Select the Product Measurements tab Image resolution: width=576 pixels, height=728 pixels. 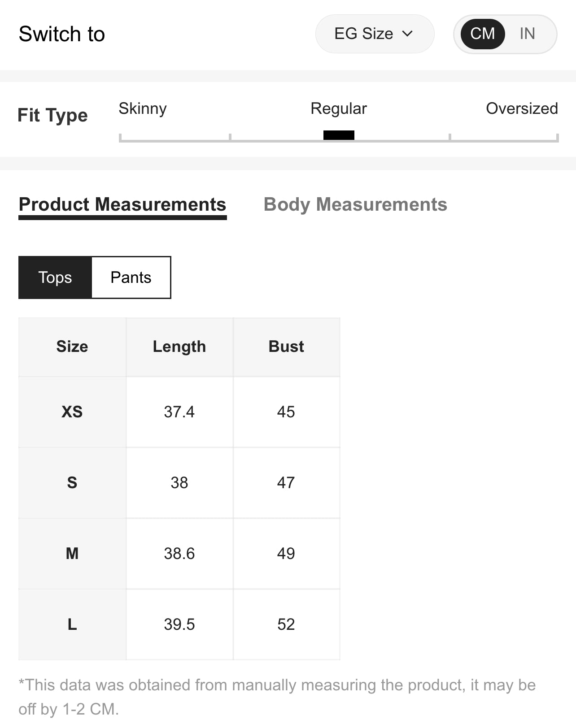(x=122, y=204)
